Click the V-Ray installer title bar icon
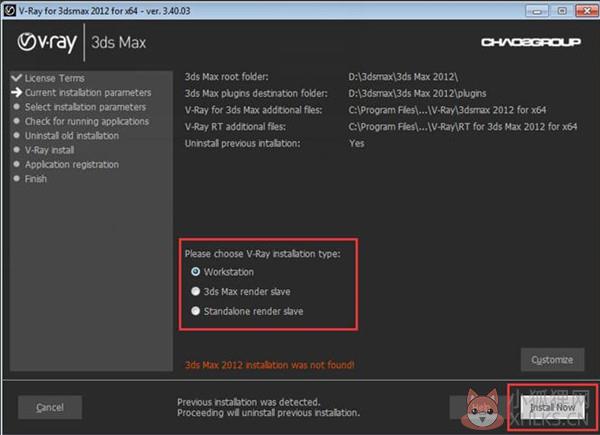 tap(9, 10)
